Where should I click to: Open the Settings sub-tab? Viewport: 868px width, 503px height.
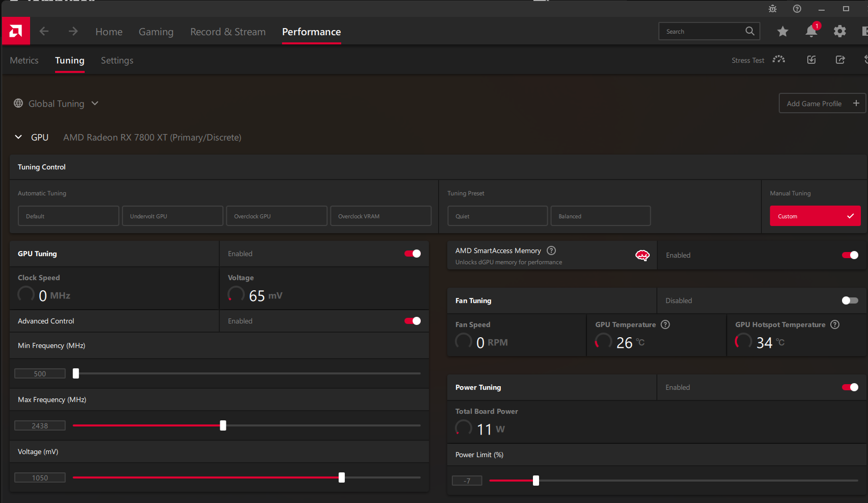point(117,60)
